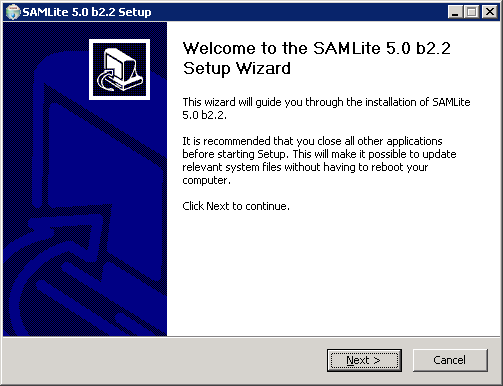Click "This wizard will guide you" sentence

pyautogui.click(x=326, y=102)
